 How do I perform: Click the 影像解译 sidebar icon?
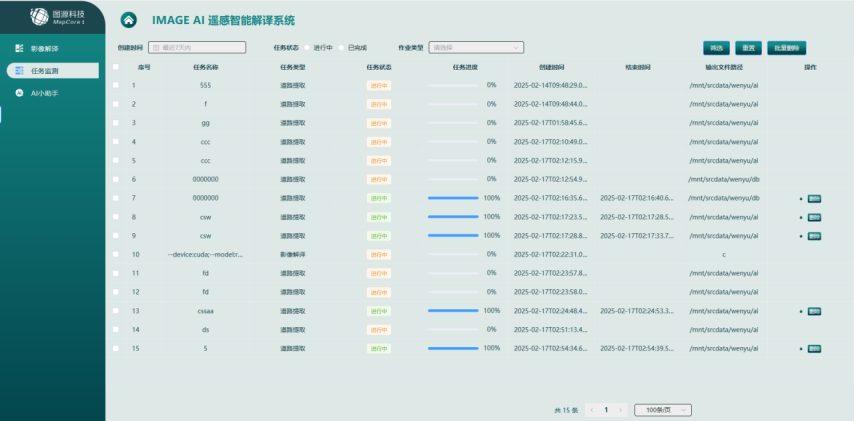pyautogui.click(x=19, y=48)
